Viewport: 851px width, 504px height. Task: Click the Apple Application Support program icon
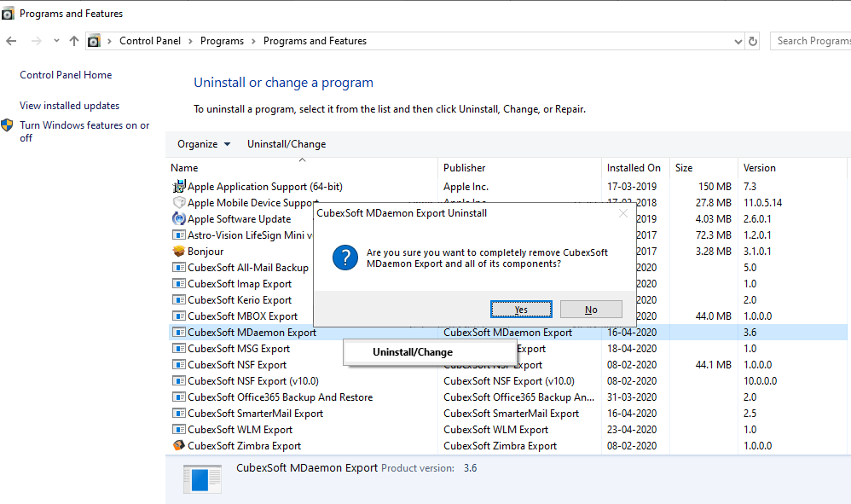(x=178, y=187)
